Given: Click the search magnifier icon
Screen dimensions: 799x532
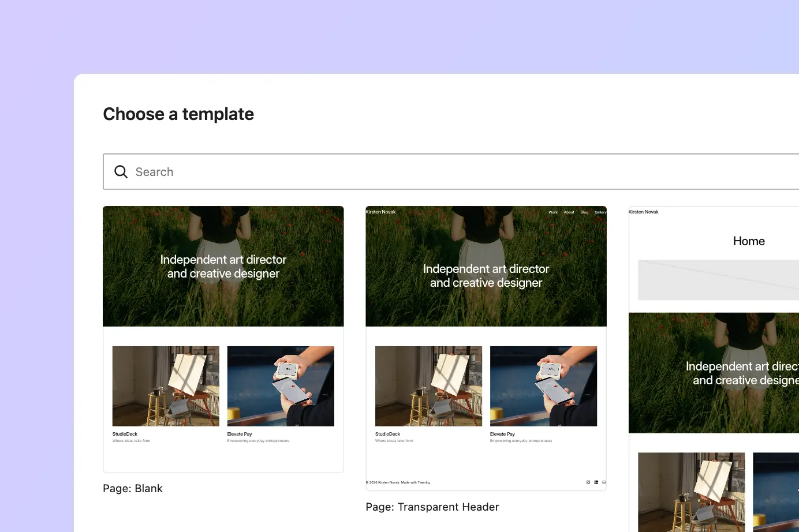Looking at the screenshot, I should click(x=121, y=171).
